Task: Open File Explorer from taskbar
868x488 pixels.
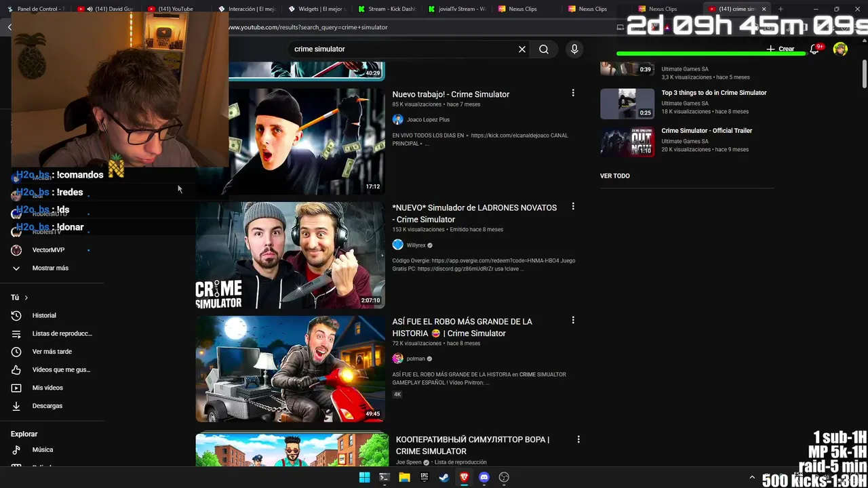Action: coord(404,477)
